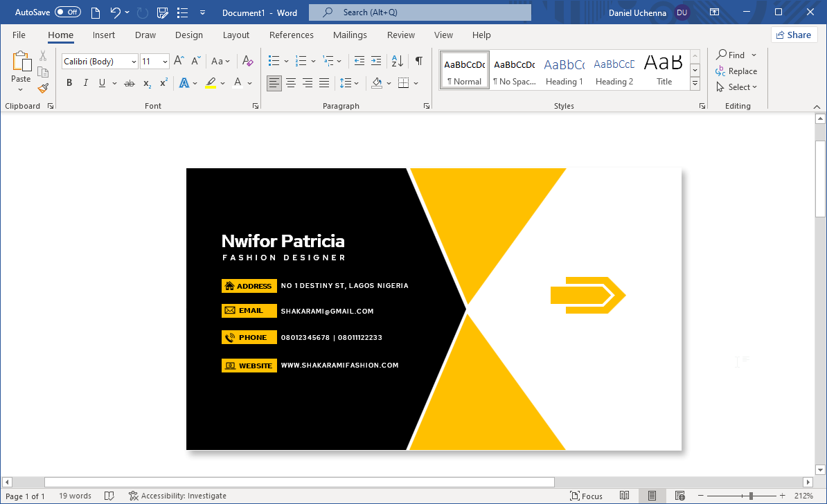Viewport: 827px width, 504px height.
Task: Apply strikethrough formatting to text
Action: tap(129, 83)
